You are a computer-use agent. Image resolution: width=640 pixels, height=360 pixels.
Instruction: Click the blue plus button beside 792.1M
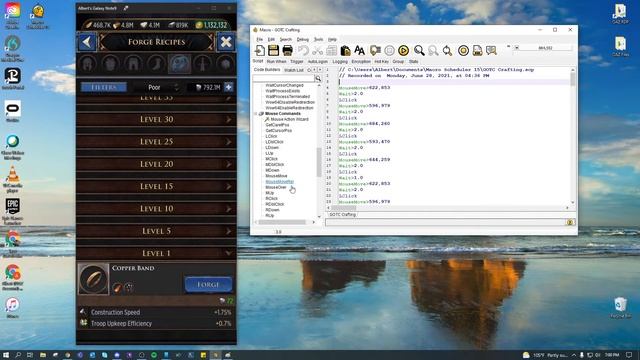[x=229, y=87]
